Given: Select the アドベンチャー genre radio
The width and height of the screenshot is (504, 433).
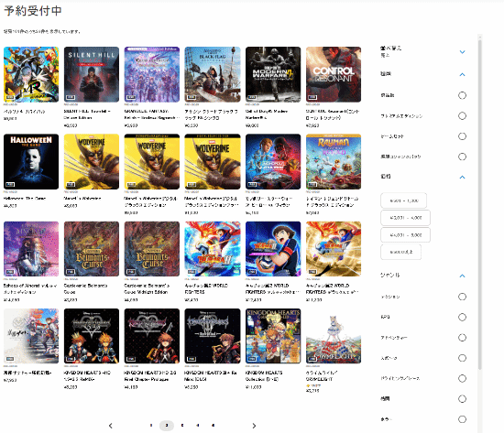Looking at the screenshot, I should pyautogui.click(x=462, y=338).
